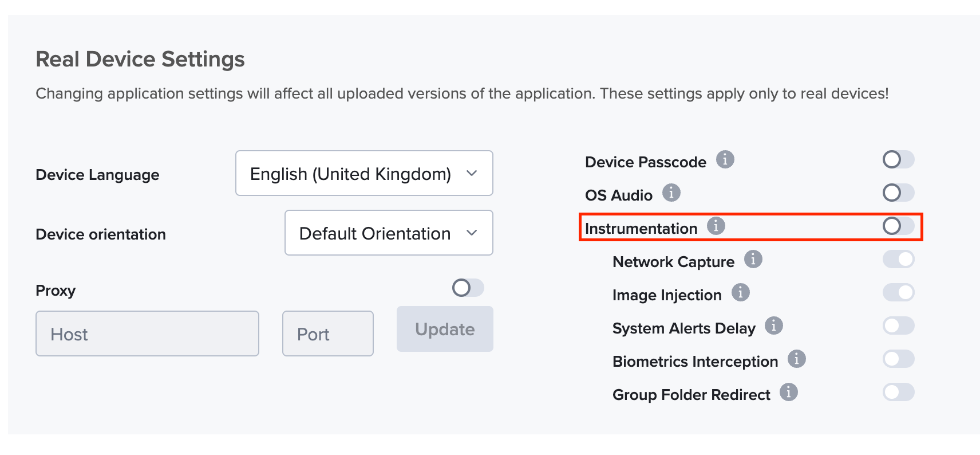Turn on the OS Audio switch
Image resolution: width=980 pixels, height=455 pixels.
tap(898, 193)
